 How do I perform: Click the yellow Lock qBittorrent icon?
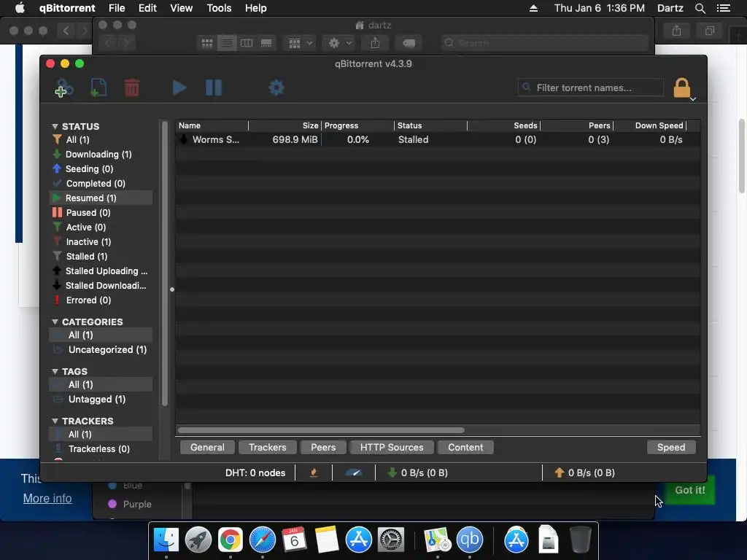click(682, 87)
